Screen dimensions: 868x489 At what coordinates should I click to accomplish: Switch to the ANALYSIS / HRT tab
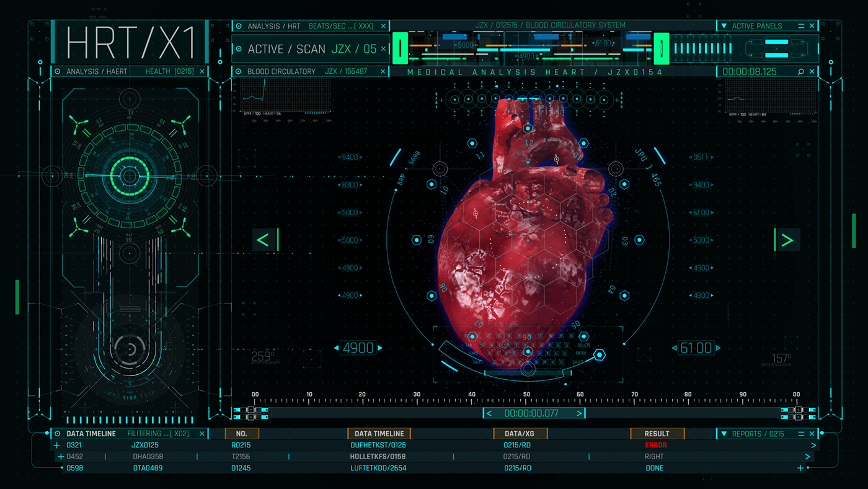coord(311,26)
